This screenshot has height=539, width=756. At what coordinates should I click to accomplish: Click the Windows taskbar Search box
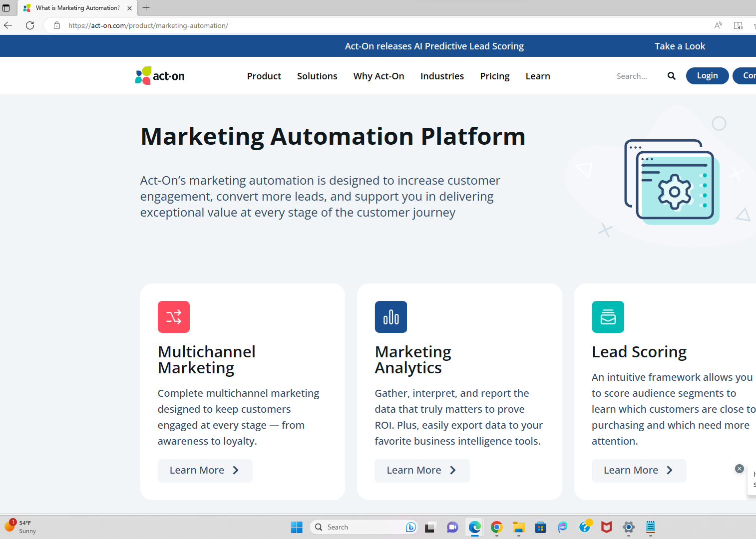point(364,527)
